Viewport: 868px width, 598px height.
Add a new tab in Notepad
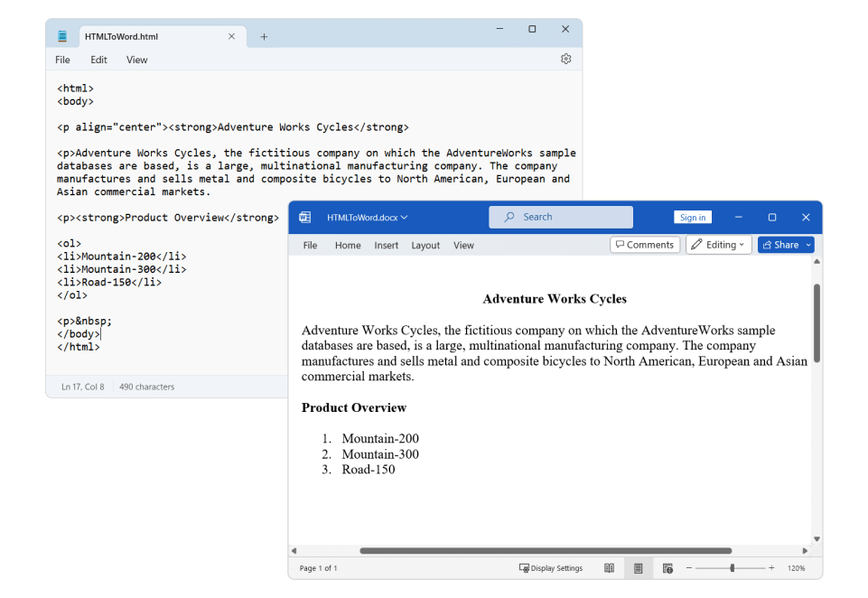264,37
